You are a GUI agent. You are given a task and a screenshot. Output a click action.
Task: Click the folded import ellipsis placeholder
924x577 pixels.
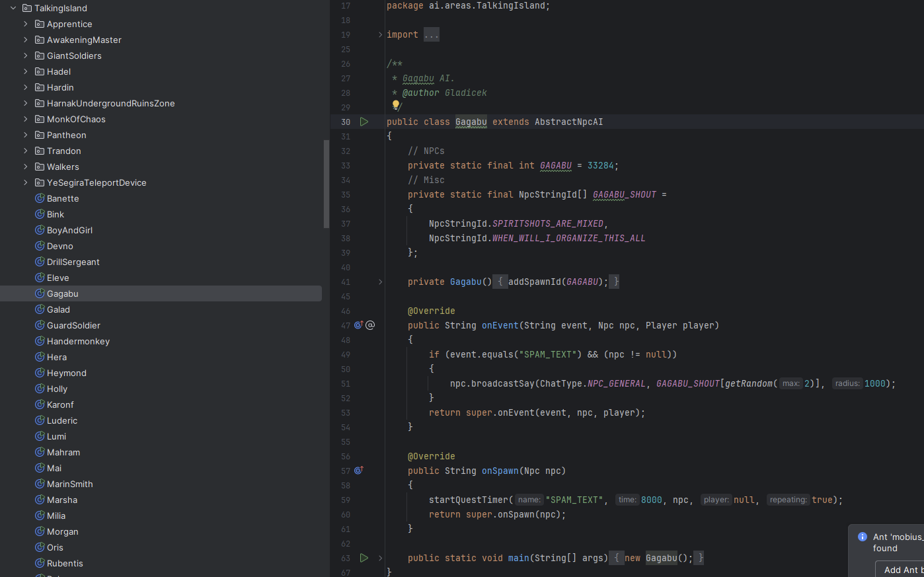pos(432,34)
